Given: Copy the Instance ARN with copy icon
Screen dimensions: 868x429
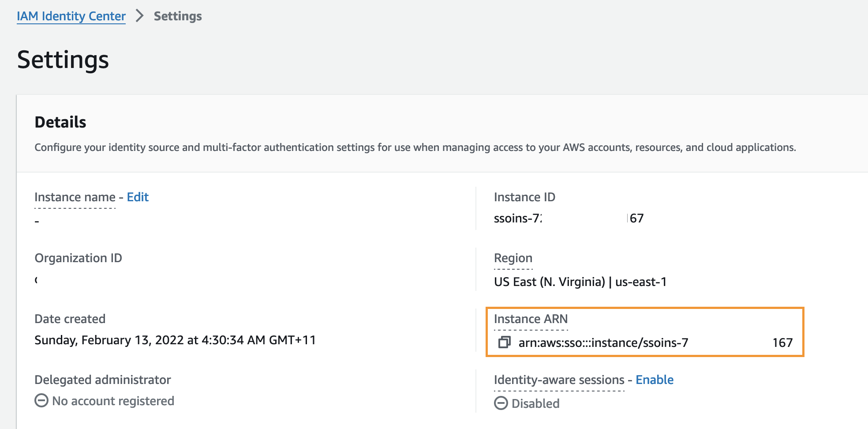Looking at the screenshot, I should (x=504, y=342).
